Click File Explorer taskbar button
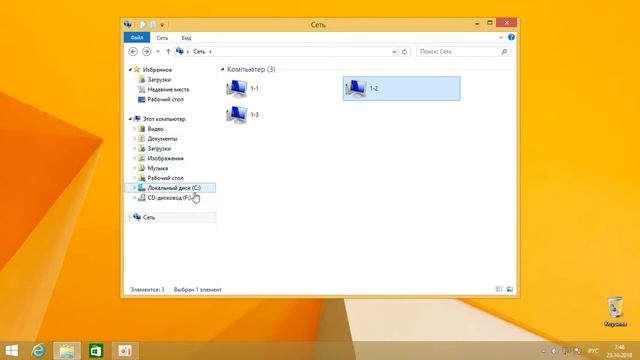The width and height of the screenshot is (640, 360). click(67, 351)
